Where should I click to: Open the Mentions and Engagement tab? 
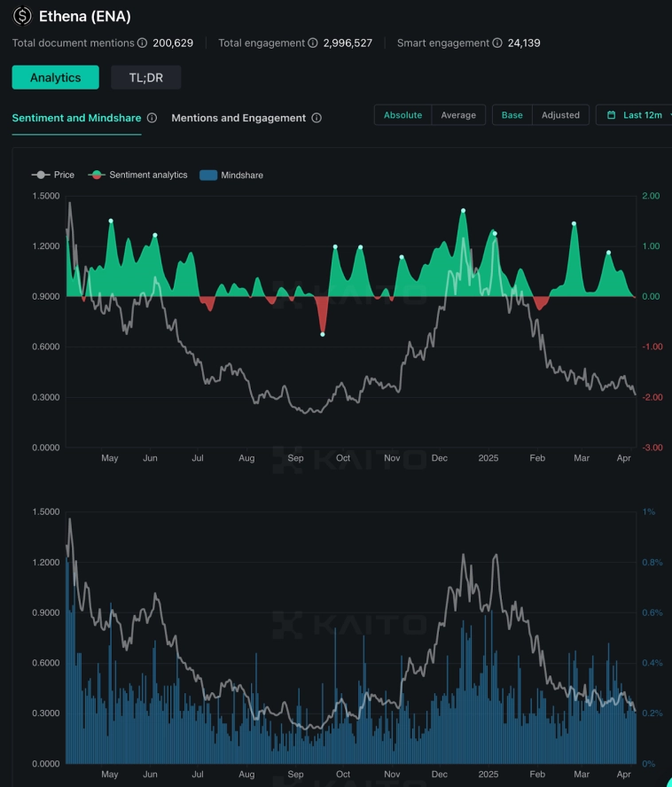click(238, 118)
